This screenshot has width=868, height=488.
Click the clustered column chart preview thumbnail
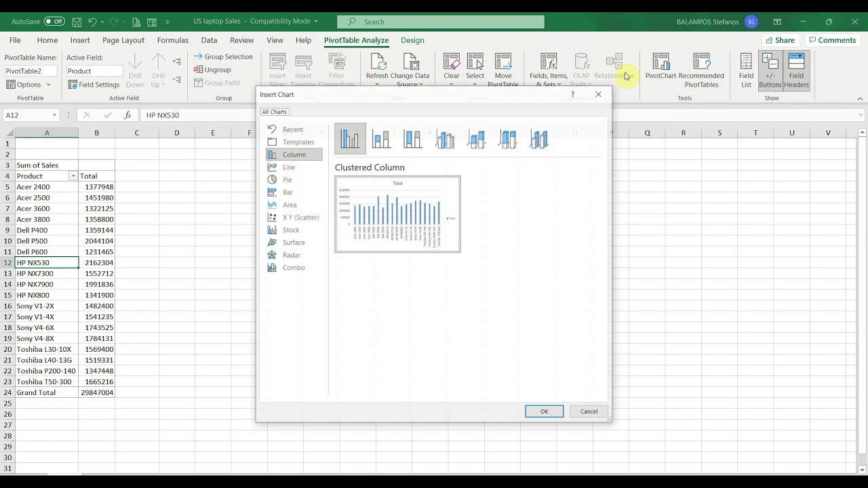(397, 214)
